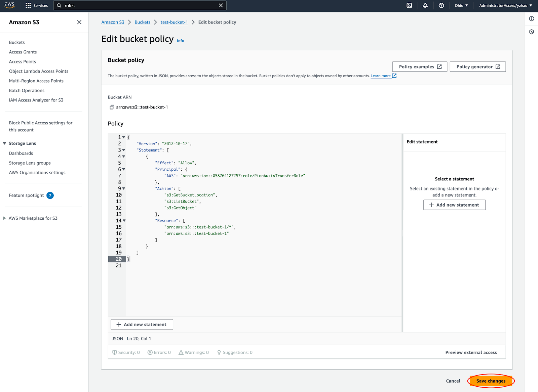Open Object Lambda Access Points

pyautogui.click(x=39, y=71)
